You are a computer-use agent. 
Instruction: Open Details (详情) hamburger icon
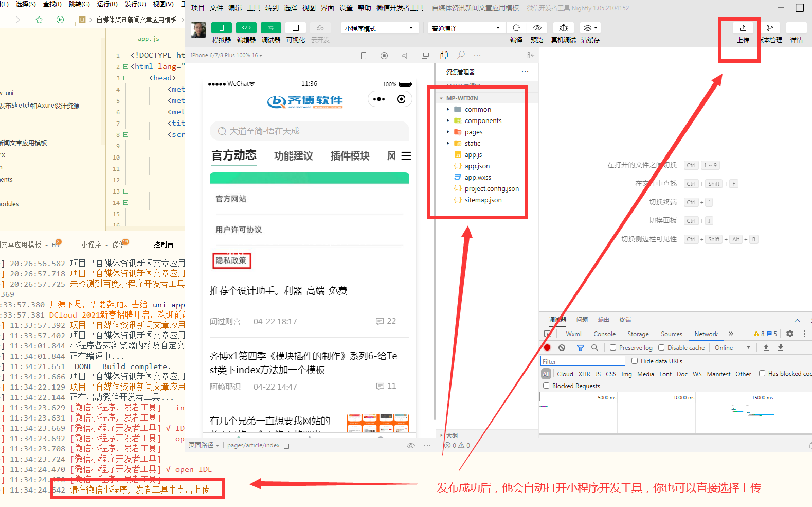[797, 28]
